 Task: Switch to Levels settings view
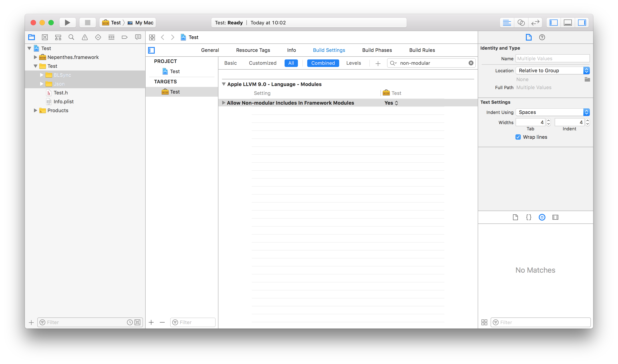pyautogui.click(x=353, y=63)
